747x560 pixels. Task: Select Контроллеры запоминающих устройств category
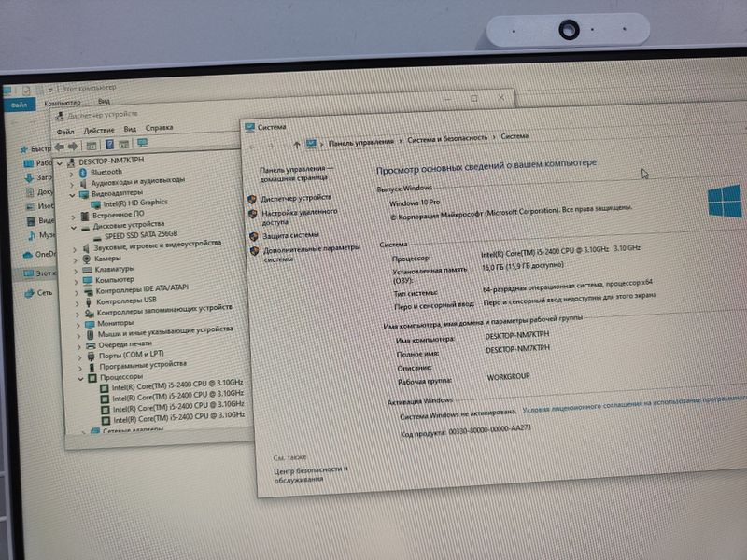[164, 310]
